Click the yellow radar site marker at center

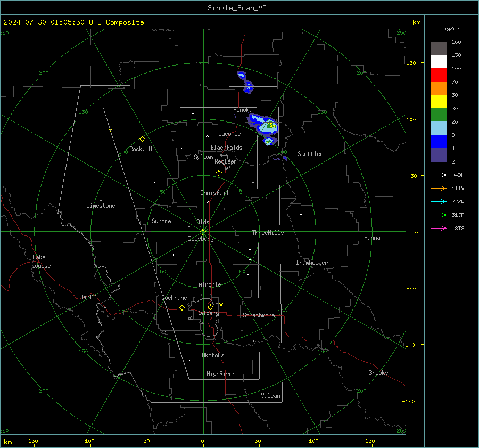(203, 232)
